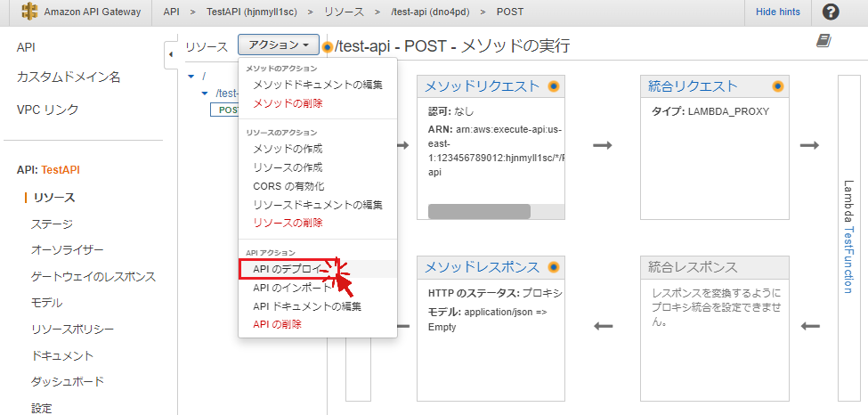Open メソッドリクエスト settings link

[x=482, y=86]
